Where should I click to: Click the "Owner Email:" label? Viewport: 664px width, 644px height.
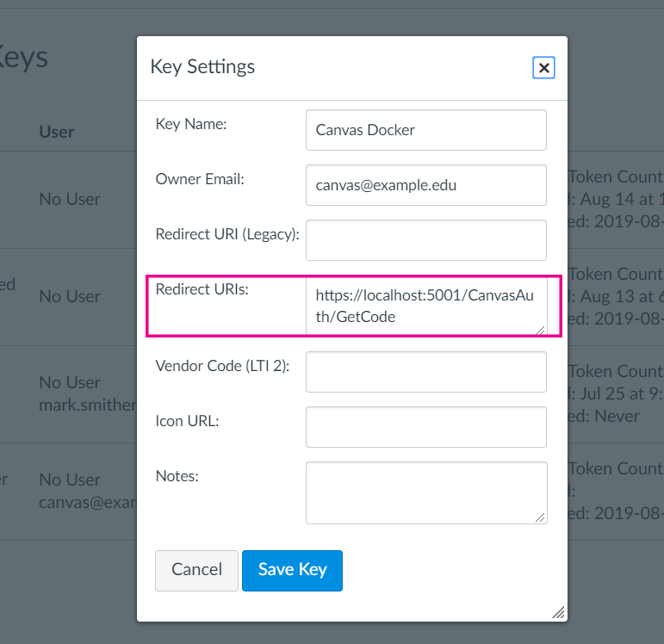200,179
